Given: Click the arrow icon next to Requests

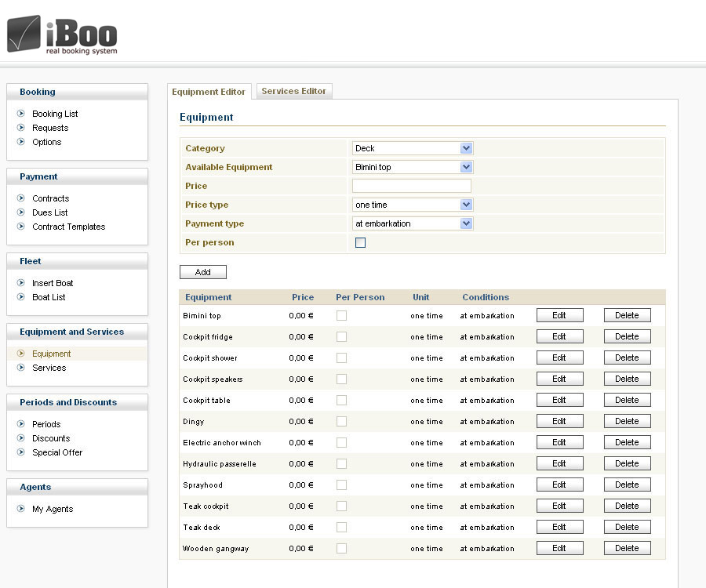Looking at the screenshot, I should 21,128.
